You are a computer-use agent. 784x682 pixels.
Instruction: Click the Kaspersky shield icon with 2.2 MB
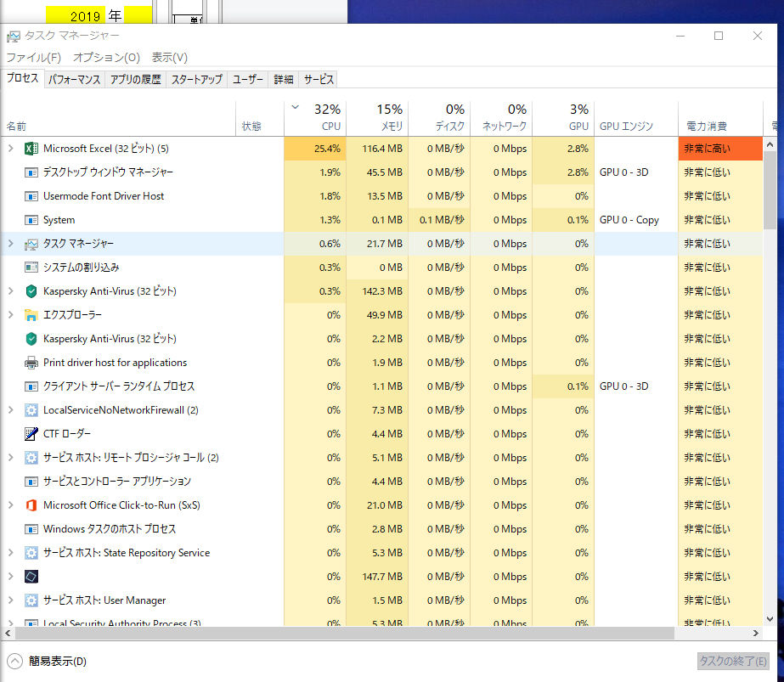[31, 339]
